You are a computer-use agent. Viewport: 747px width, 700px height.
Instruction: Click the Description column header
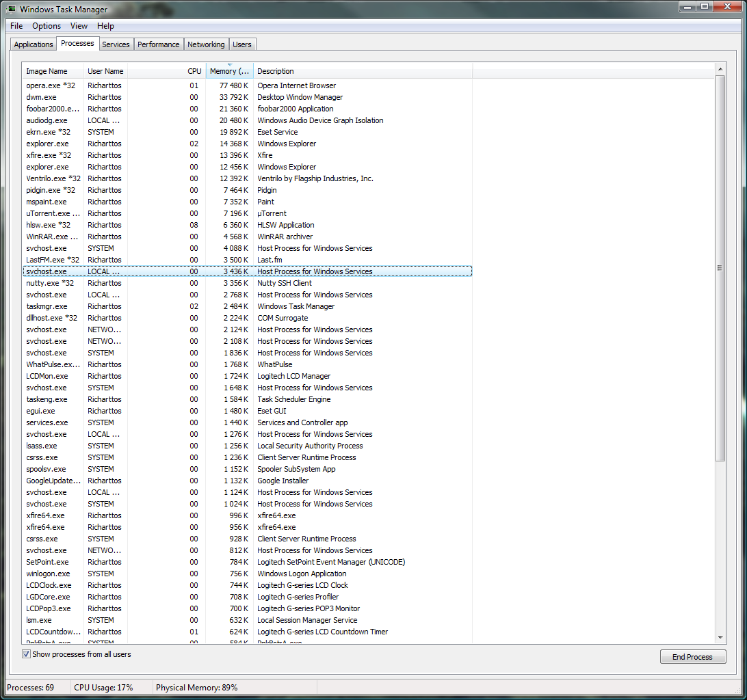pos(276,71)
